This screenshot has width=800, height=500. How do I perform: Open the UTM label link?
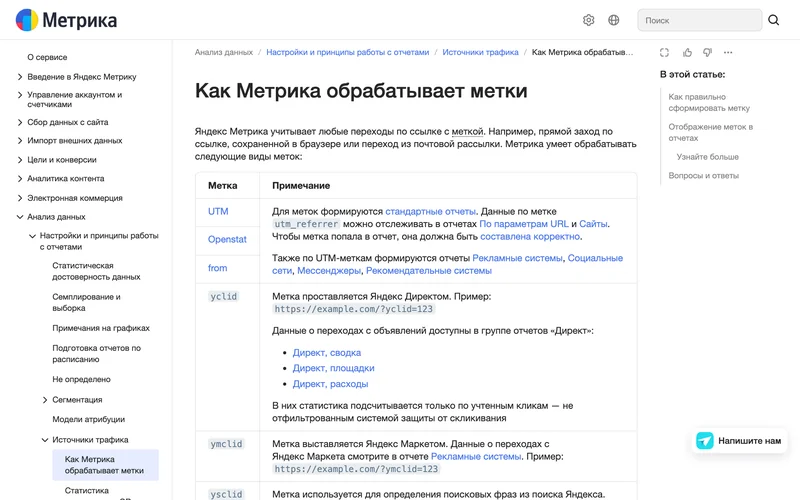click(x=218, y=211)
